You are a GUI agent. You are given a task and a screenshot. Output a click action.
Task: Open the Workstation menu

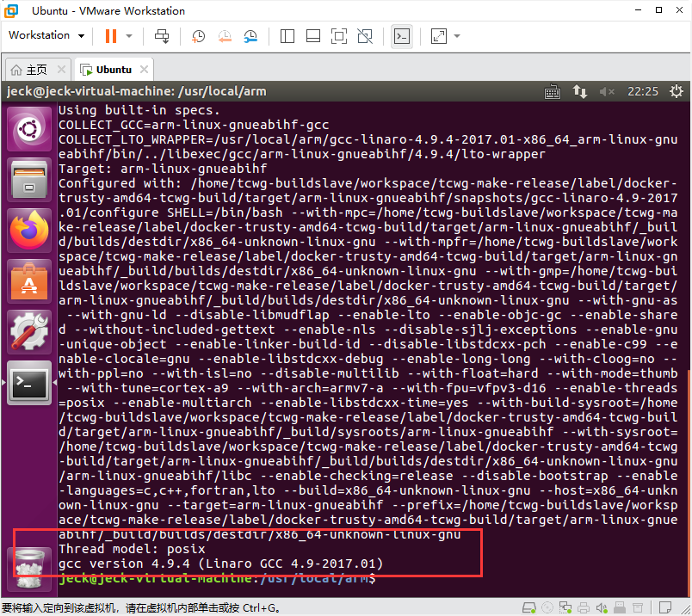point(46,35)
